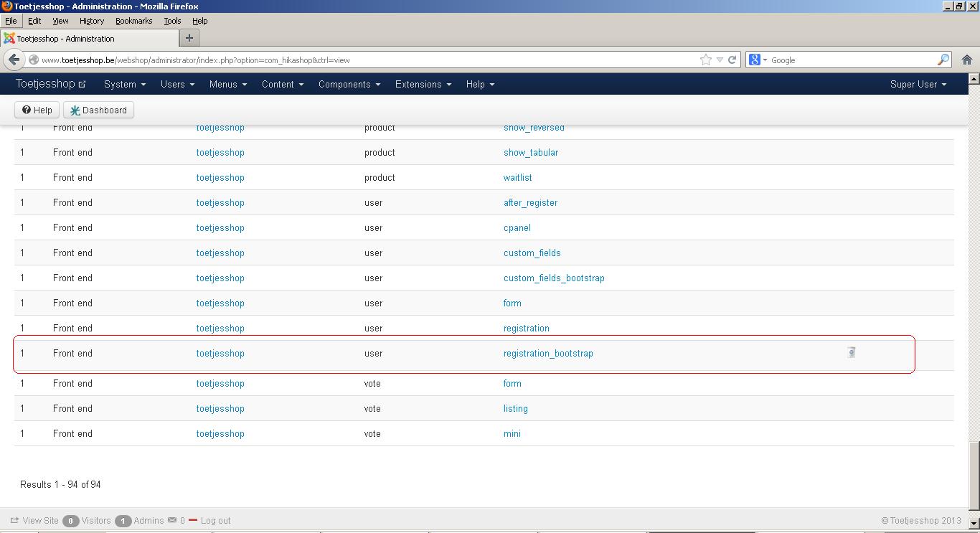Open the Firefox Edit menu
The width and height of the screenshot is (980, 533).
pyautogui.click(x=34, y=21)
